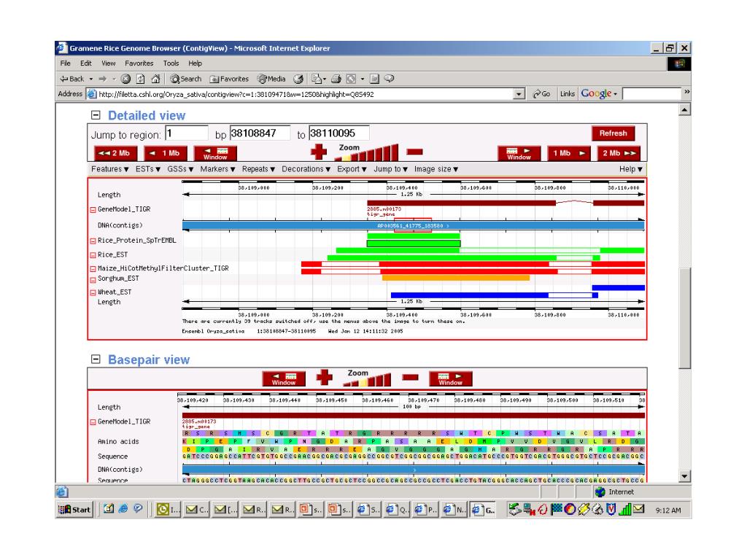Toggle the Rice_Protein_SpTrEMBL track box
Viewport: 747px width, 560px height.
pos(93,241)
